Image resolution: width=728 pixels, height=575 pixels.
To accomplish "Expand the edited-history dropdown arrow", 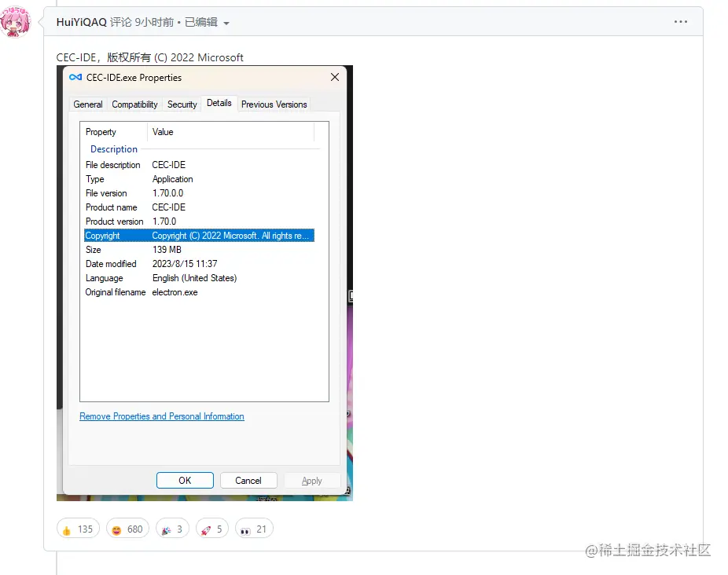I will (x=226, y=24).
